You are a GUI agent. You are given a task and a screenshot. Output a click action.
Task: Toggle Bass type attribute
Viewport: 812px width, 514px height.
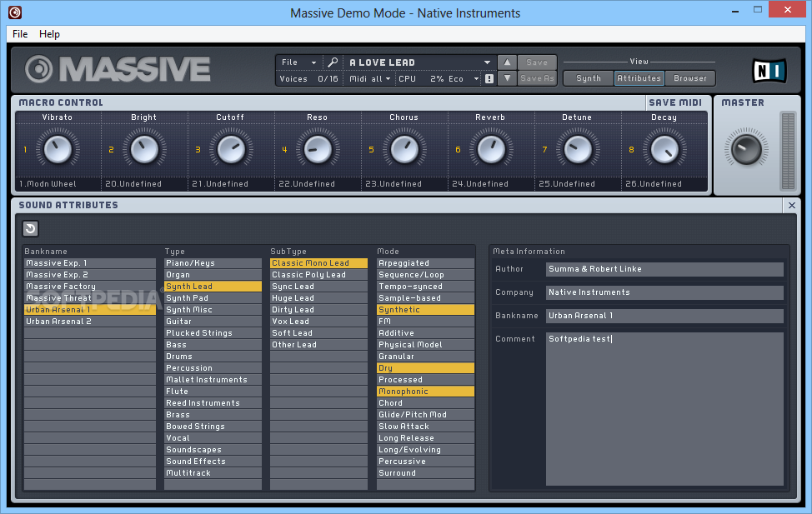coord(213,345)
